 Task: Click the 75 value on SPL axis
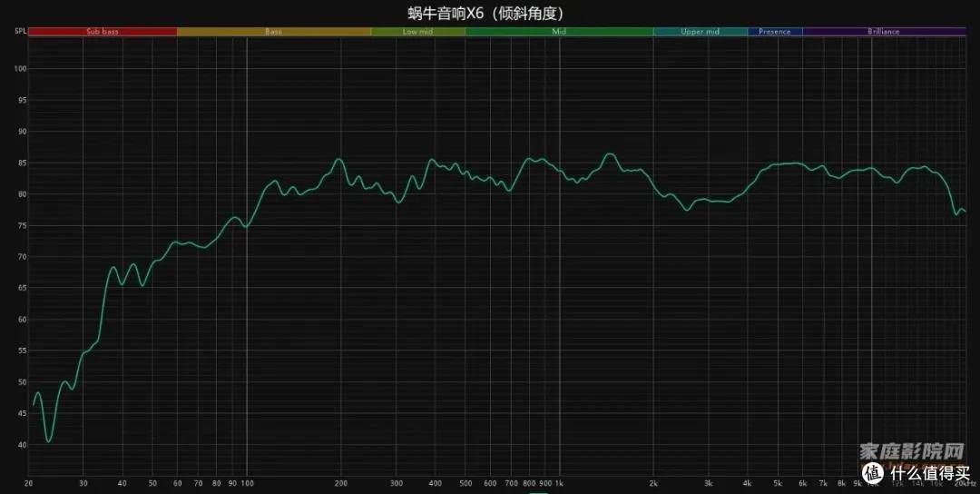[x=23, y=226]
